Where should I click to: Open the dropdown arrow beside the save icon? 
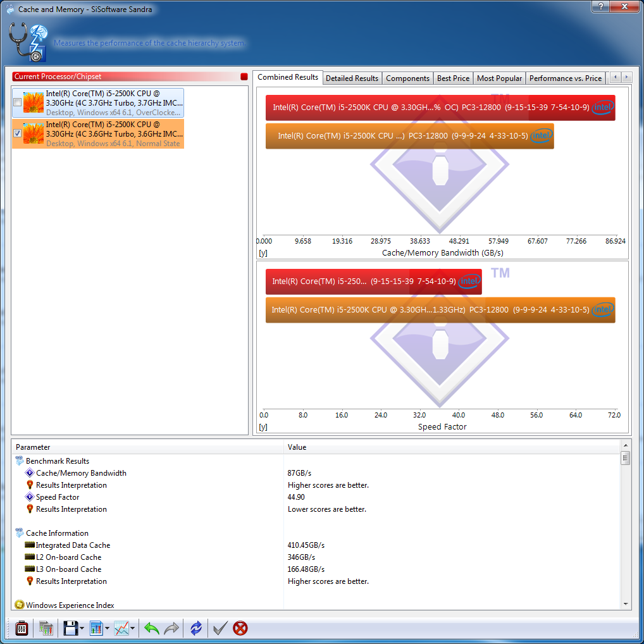point(82,629)
